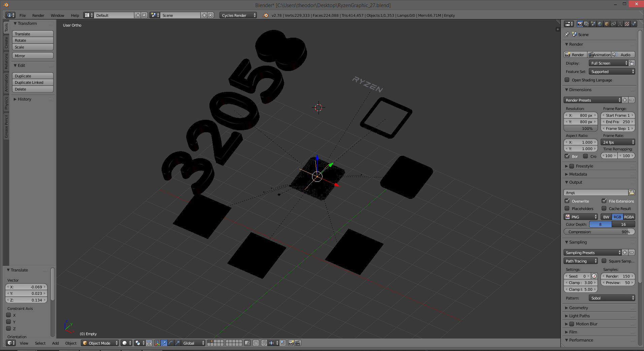Open the Object Mode selector
Image resolution: width=644 pixels, height=351 pixels.
point(100,343)
